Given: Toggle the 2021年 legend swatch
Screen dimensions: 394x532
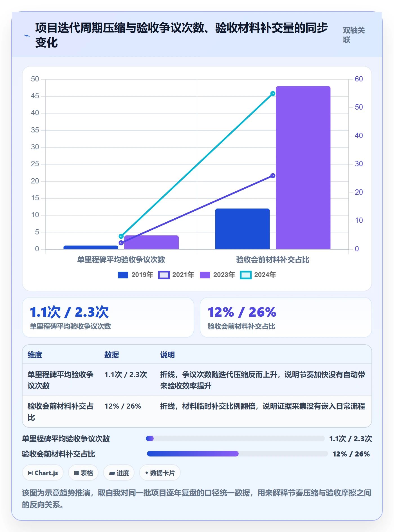Looking at the screenshot, I should pos(164,275).
